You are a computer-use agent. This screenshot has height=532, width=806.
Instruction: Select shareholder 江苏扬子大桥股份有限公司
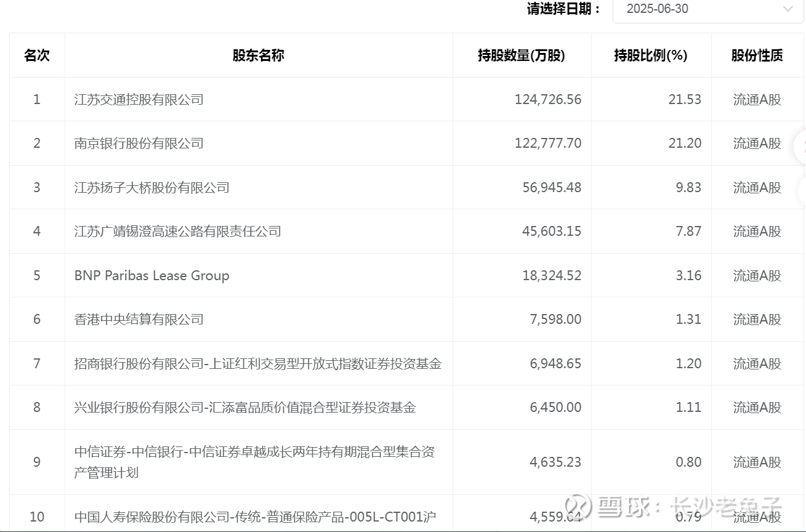pos(152,187)
